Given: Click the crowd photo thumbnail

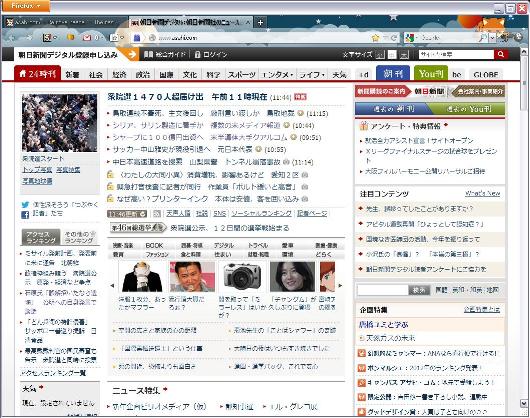Looking at the screenshot, I should tap(59, 123).
